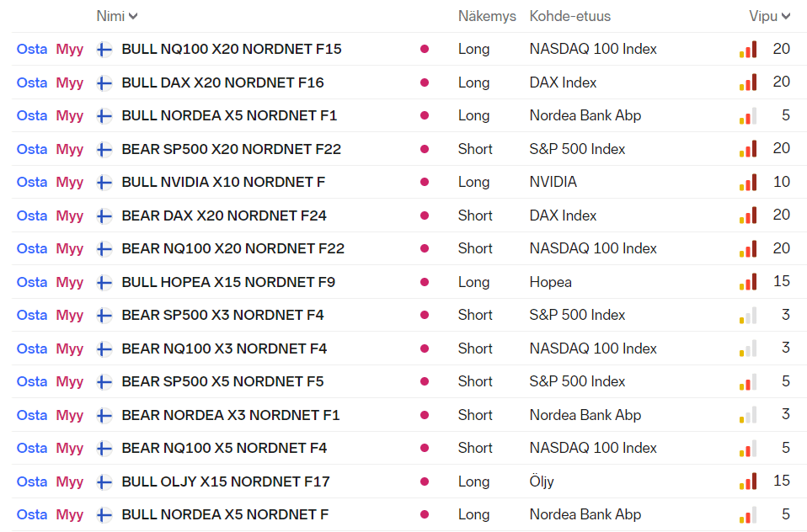Click leverage icon on BULL NORDEA X5 F1 row
Screen dimensions: 807x532
click(748, 116)
